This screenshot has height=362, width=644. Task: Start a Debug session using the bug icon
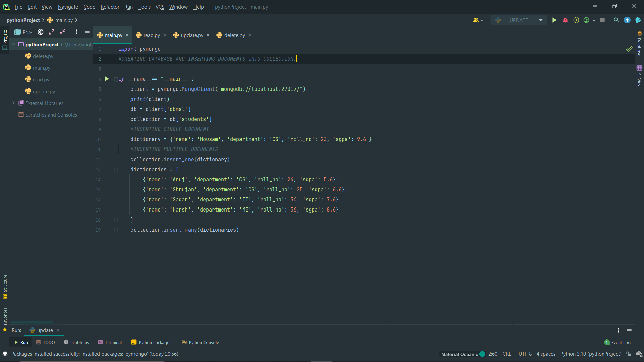coord(565,20)
